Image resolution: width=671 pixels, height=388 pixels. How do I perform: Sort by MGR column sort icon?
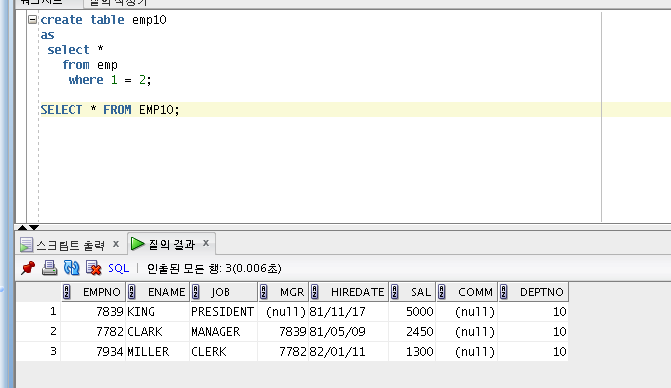(x=264, y=292)
